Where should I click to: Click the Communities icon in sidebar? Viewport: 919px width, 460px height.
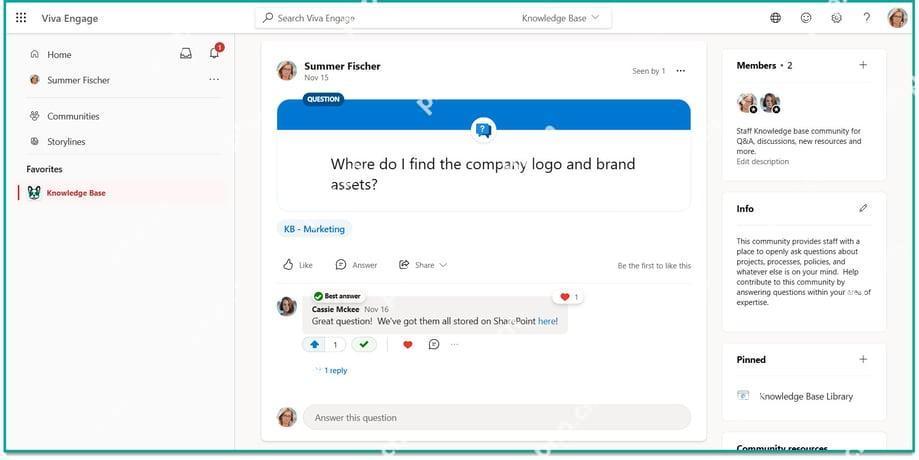34,116
